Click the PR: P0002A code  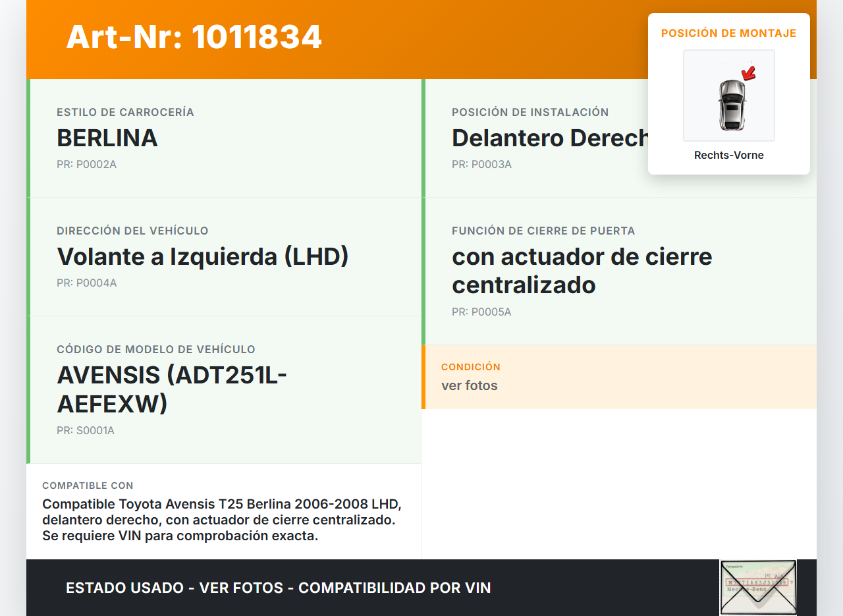[x=86, y=164]
